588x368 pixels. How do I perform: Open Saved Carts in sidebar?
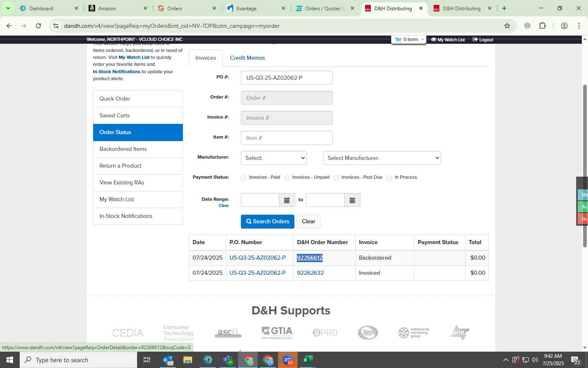(138, 116)
